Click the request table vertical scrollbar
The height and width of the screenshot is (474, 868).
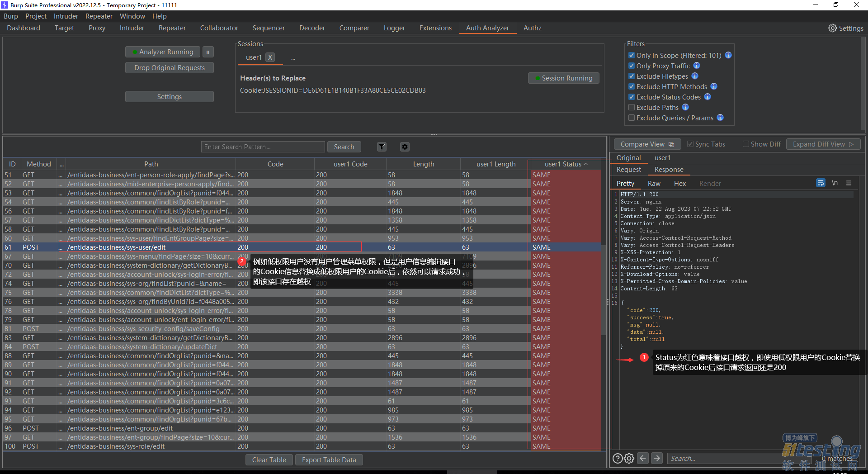coord(604,289)
